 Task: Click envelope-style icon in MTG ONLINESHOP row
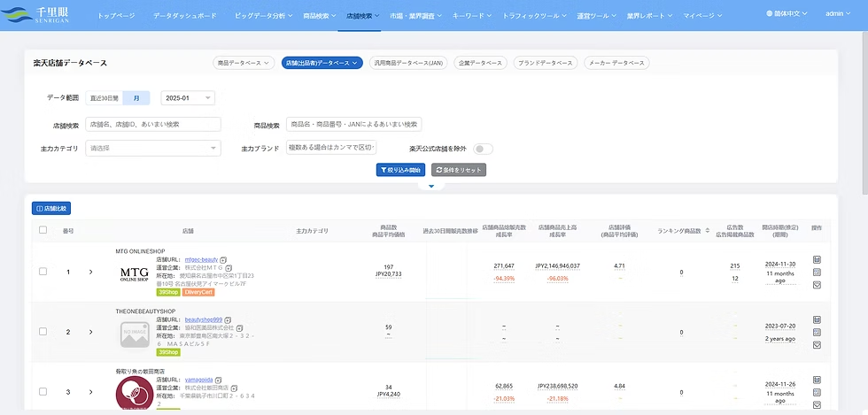tap(817, 285)
